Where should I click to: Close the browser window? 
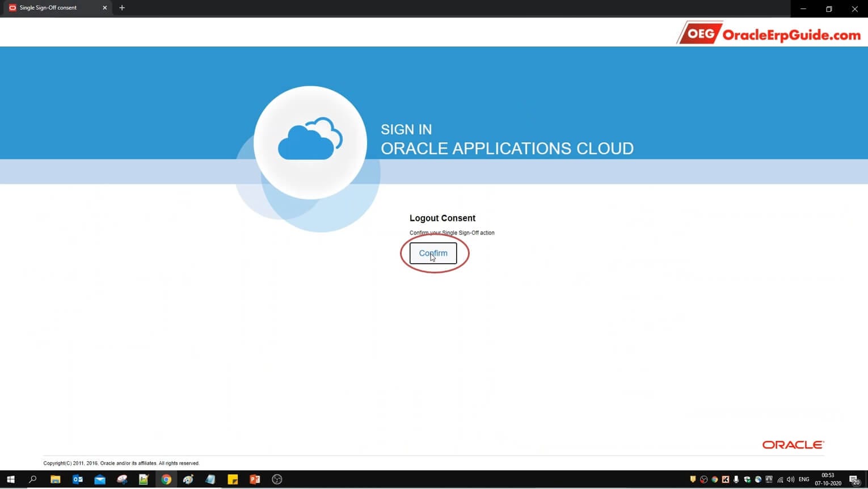[855, 9]
